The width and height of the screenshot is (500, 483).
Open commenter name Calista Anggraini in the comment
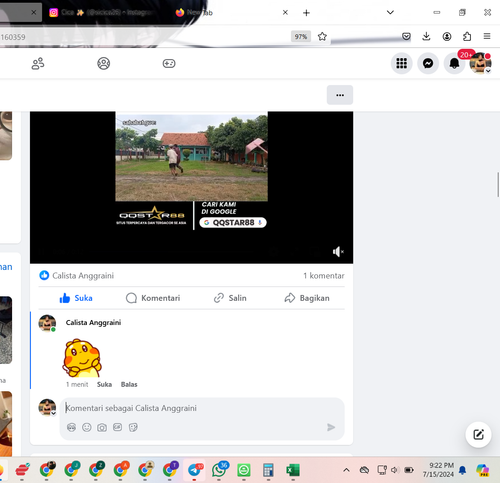pyautogui.click(x=93, y=322)
